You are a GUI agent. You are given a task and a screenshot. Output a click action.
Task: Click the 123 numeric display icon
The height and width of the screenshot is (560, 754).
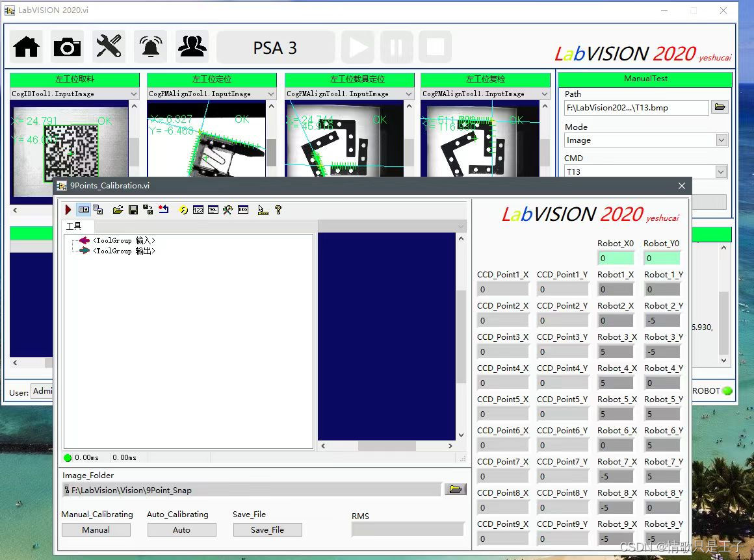(x=200, y=210)
